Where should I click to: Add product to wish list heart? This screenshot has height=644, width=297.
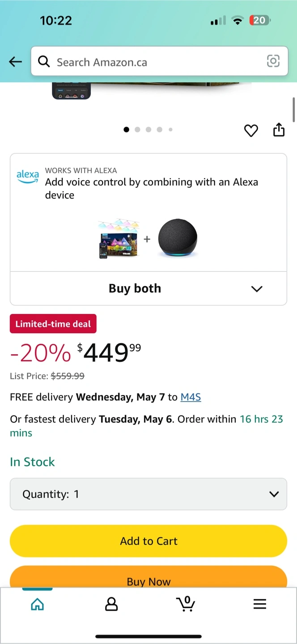[x=251, y=130]
